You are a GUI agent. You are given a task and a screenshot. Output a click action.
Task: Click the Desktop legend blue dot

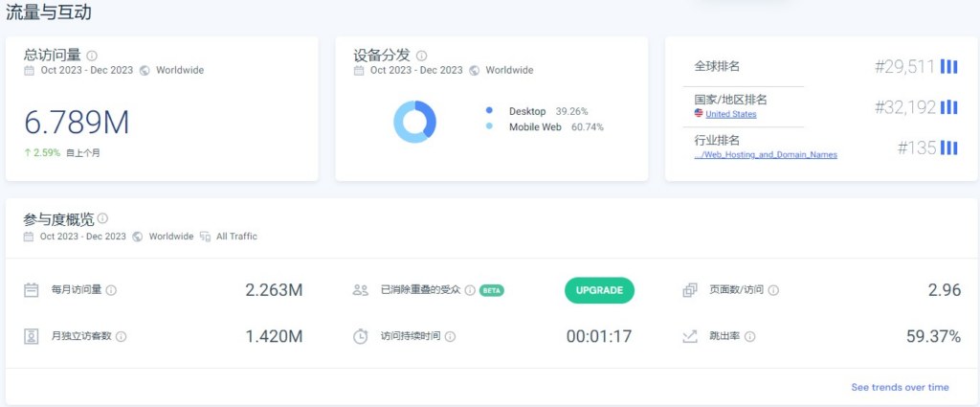489,110
